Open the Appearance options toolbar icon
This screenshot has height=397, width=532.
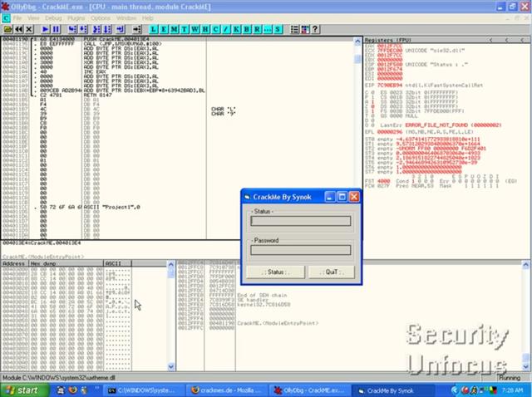pos(305,30)
